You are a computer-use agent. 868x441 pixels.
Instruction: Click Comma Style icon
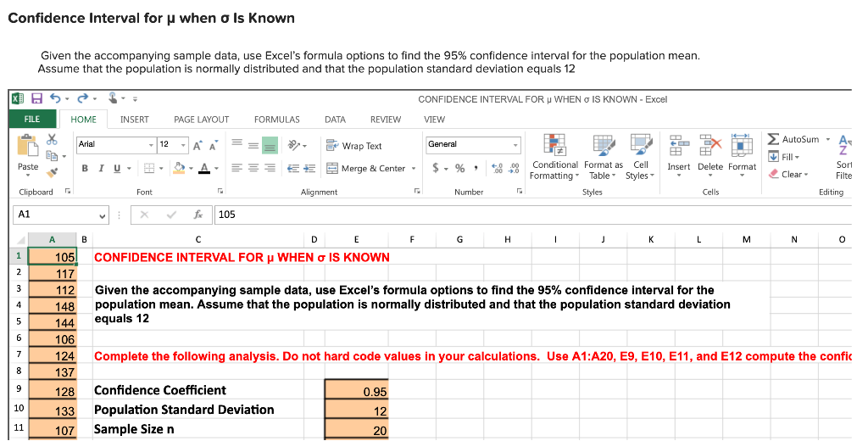[x=476, y=167]
